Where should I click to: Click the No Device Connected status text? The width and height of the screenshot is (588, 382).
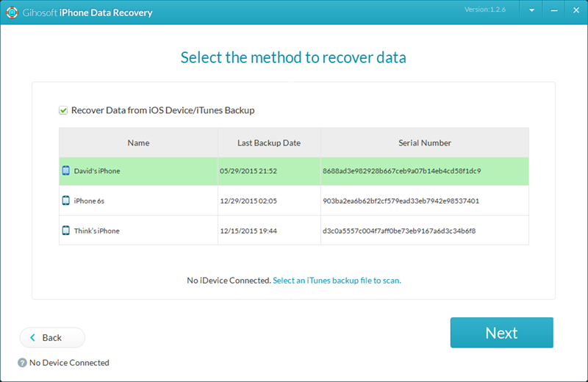[69, 362]
